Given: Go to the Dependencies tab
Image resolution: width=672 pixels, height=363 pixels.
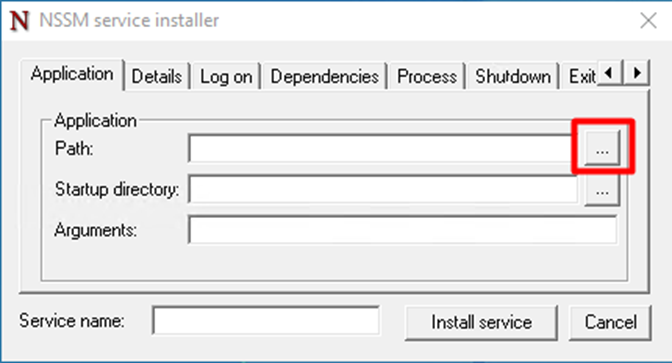Looking at the screenshot, I should [x=324, y=77].
